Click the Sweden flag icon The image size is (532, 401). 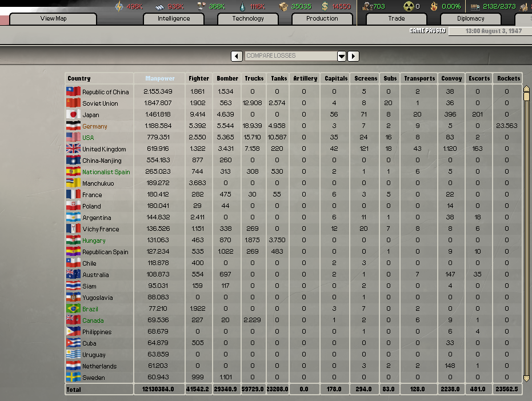(73, 377)
